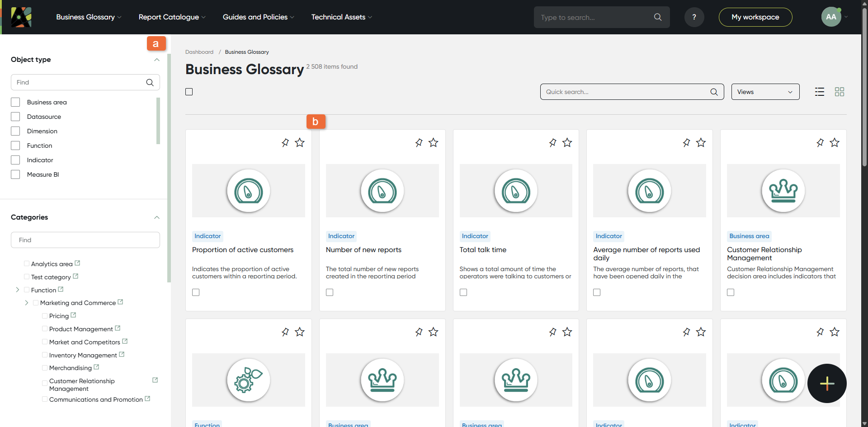Click search magnifier in top search bar
The width and height of the screenshot is (868, 427).
point(657,17)
